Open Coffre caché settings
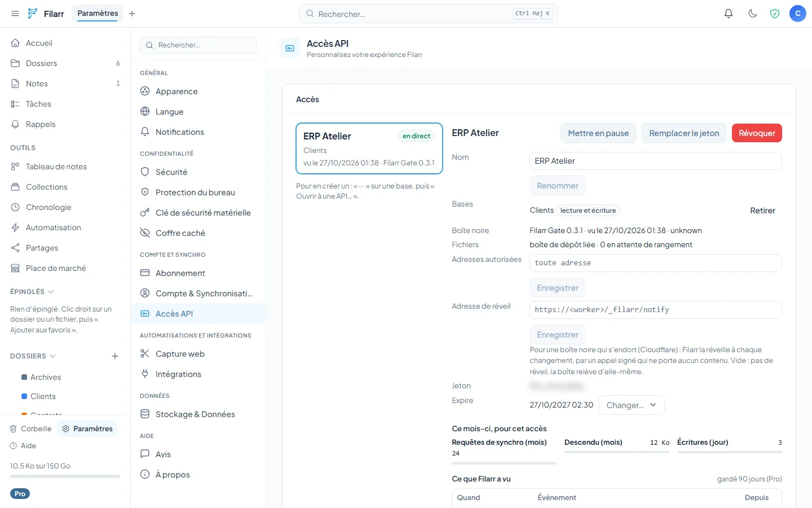The height and width of the screenshot is (508, 812). pyautogui.click(x=198, y=233)
